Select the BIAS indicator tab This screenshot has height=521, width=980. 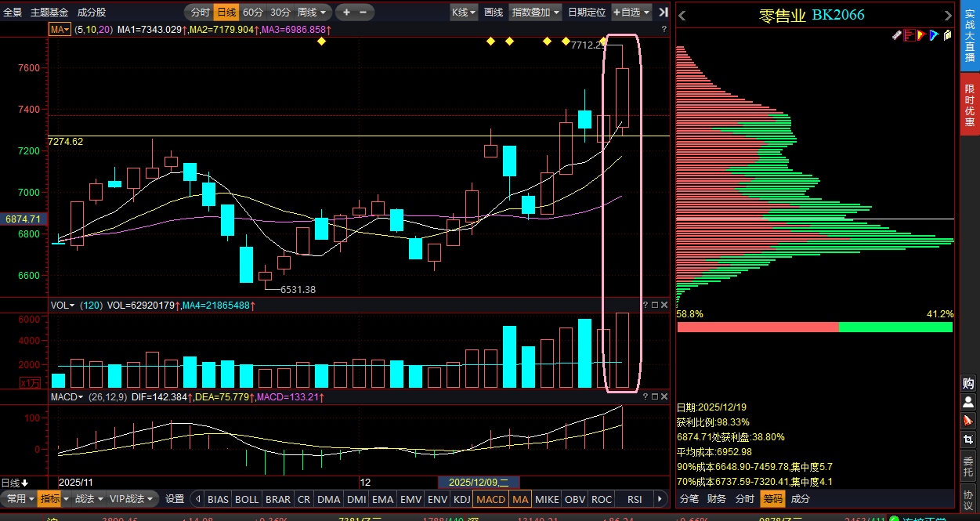(x=219, y=499)
